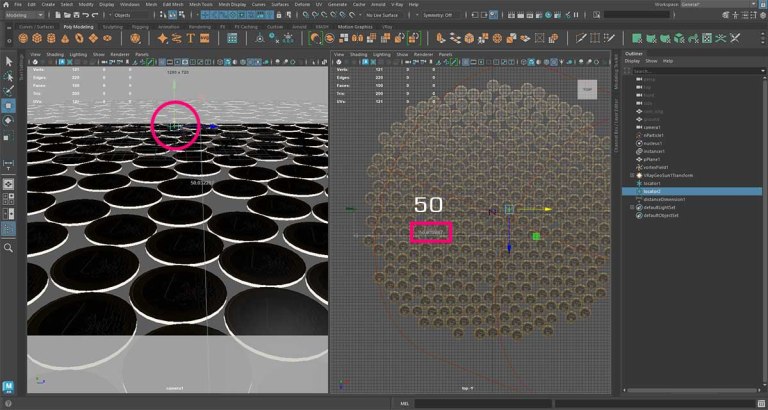The width and height of the screenshot is (768, 410).
Task: Select the Lasso tool in toolbox
Action: [9, 76]
